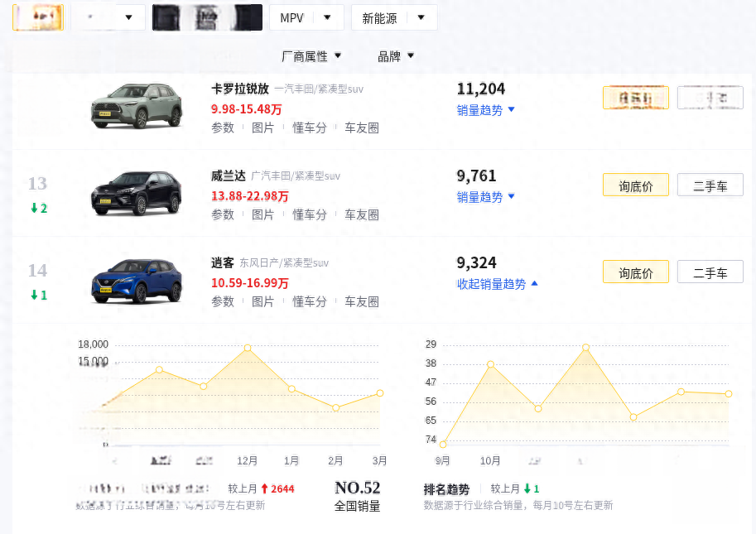View 图片 for 卡罗拉锐放

tap(262, 127)
